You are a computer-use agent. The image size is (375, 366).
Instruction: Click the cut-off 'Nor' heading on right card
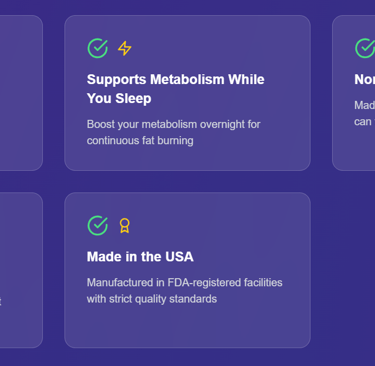[365, 79]
